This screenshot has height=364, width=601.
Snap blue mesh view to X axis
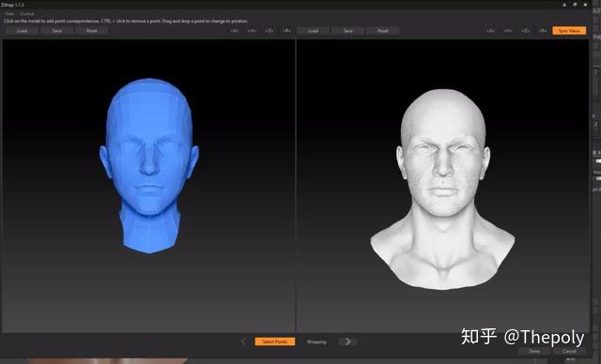click(234, 31)
